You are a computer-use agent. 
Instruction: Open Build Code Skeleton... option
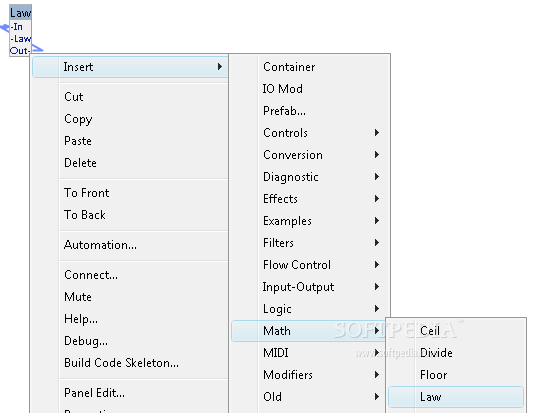click(130, 363)
